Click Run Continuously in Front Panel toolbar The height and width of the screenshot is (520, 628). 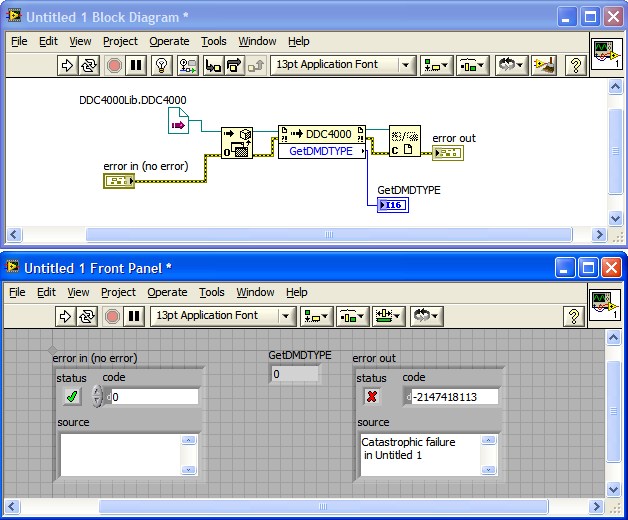tap(87, 316)
